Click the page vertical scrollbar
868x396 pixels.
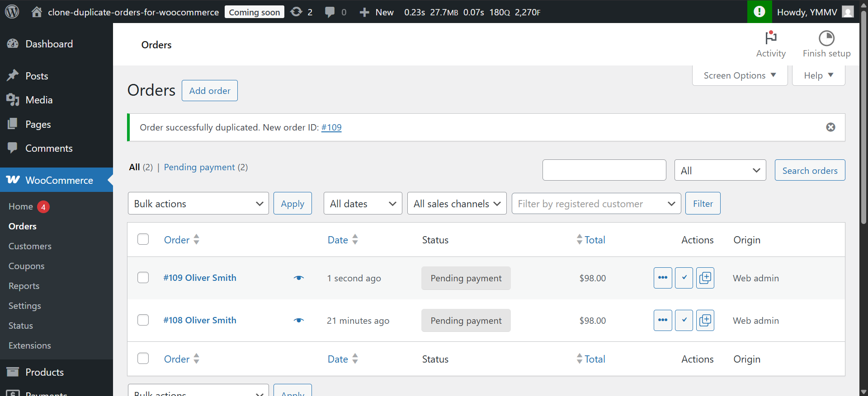pyautogui.click(x=863, y=117)
